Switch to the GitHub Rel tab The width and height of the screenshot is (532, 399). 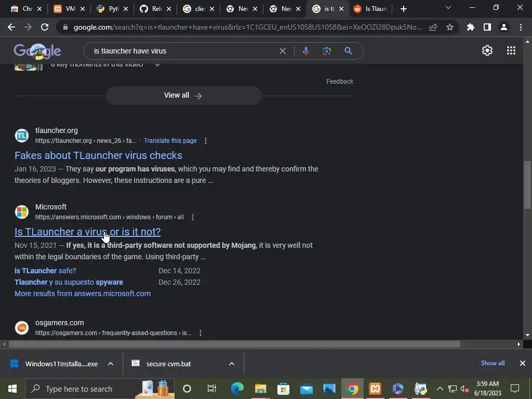(155, 9)
